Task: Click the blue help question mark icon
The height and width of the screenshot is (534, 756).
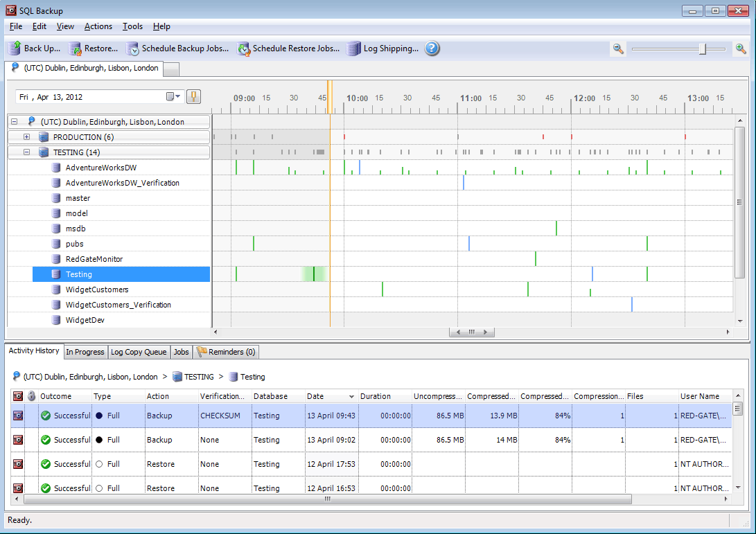Action: pyautogui.click(x=432, y=48)
